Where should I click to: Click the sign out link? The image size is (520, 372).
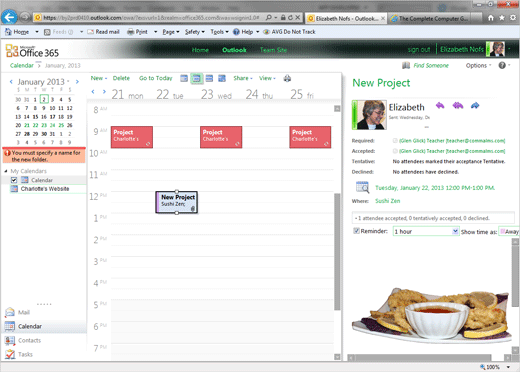point(419,50)
